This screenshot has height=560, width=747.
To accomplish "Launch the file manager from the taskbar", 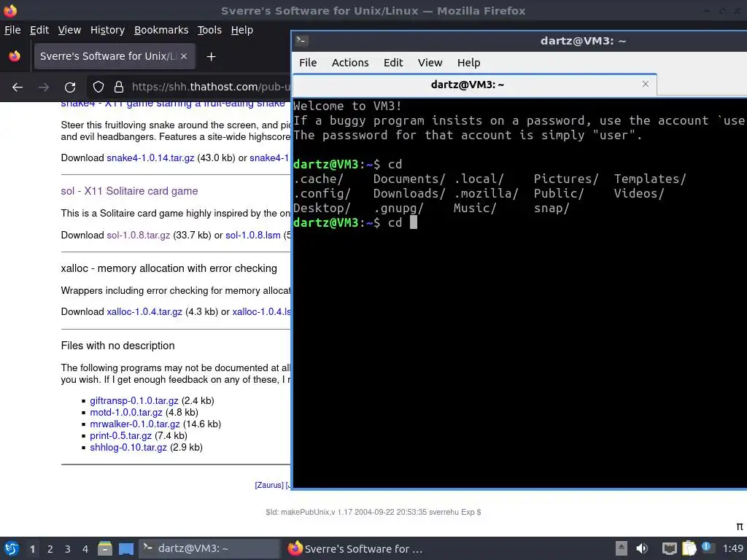I will coord(105,548).
